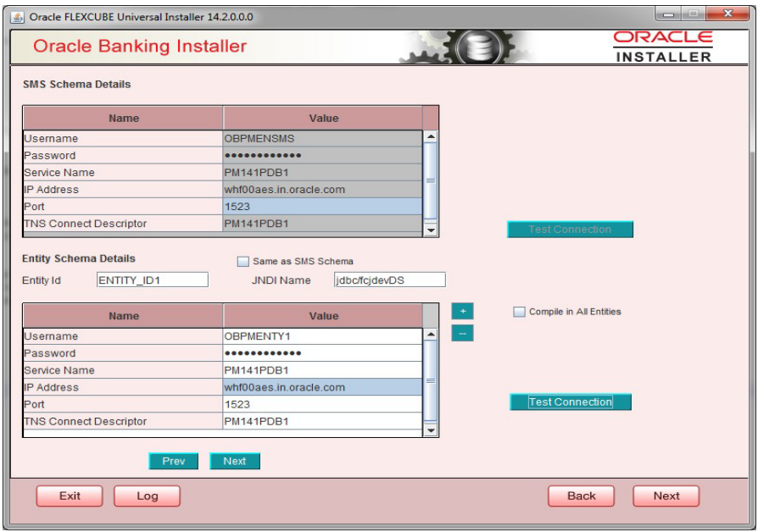
Task: Select Entity Port value cell
Action: click(x=322, y=404)
